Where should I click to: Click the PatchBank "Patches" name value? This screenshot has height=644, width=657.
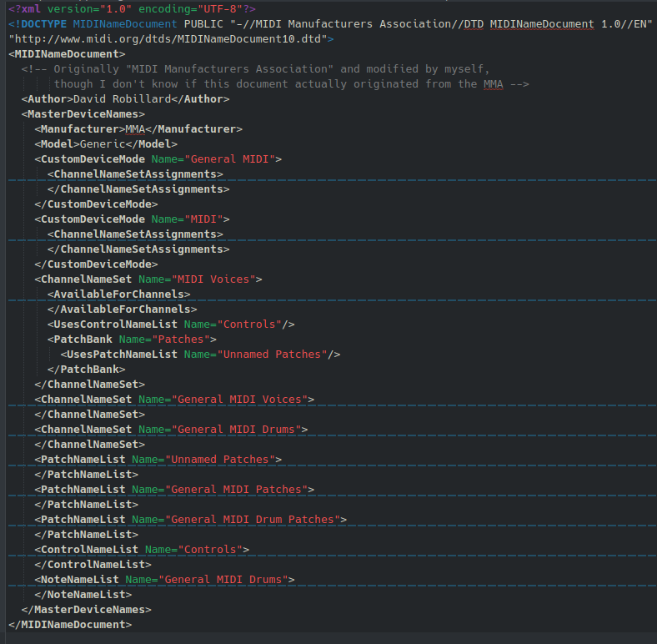(183, 340)
